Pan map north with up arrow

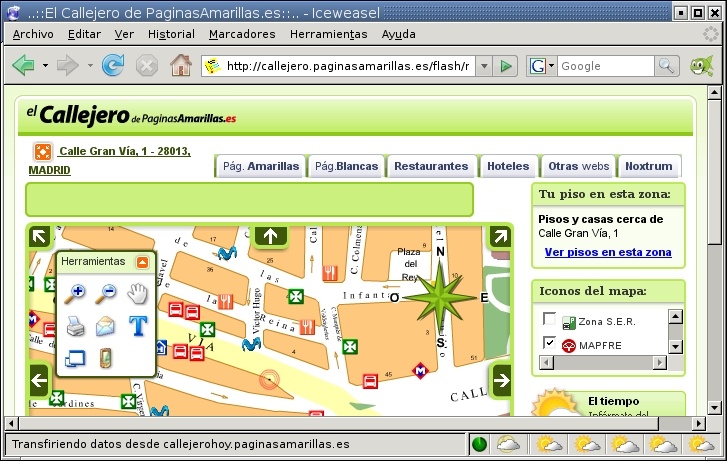[x=270, y=236]
